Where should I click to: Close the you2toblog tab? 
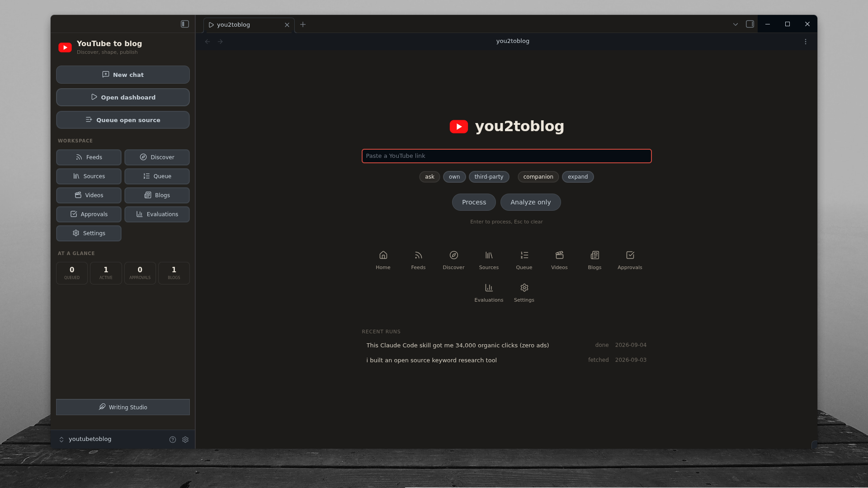click(287, 25)
